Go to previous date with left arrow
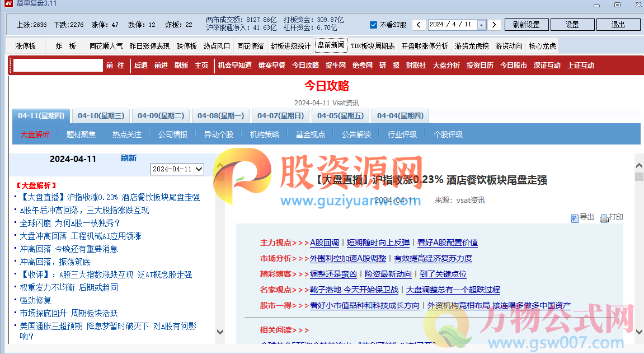This screenshot has width=644, height=354. point(419,25)
